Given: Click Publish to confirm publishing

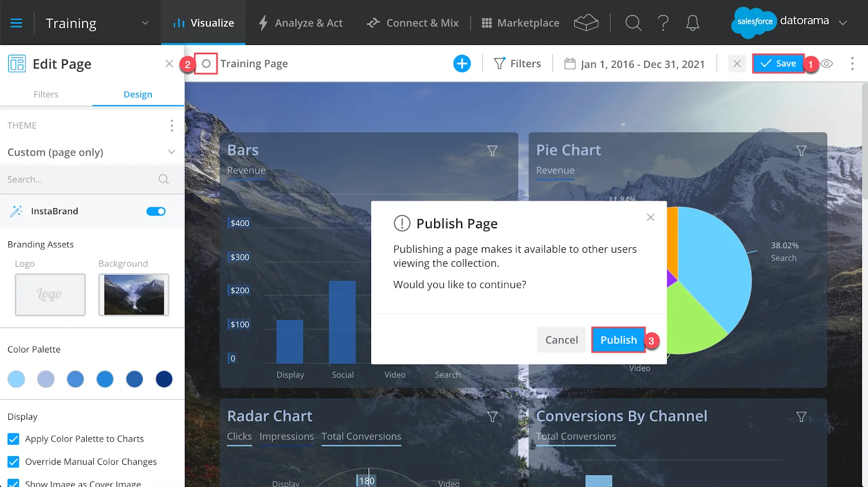Looking at the screenshot, I should (618, 340).
